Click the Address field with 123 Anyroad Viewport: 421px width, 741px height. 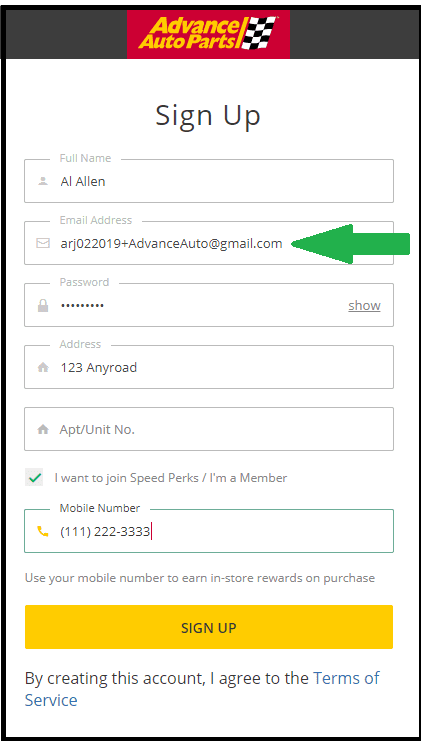click(209, 367)
